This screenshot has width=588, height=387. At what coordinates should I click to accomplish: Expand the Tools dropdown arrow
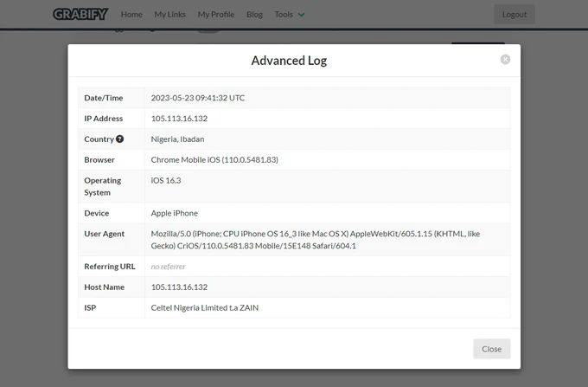pyautogui.click(x=301, y=15)
